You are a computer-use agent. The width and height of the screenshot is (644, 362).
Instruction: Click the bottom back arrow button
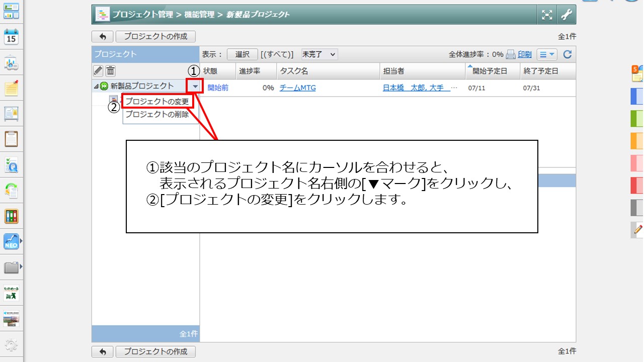click(x=103, y=352)
